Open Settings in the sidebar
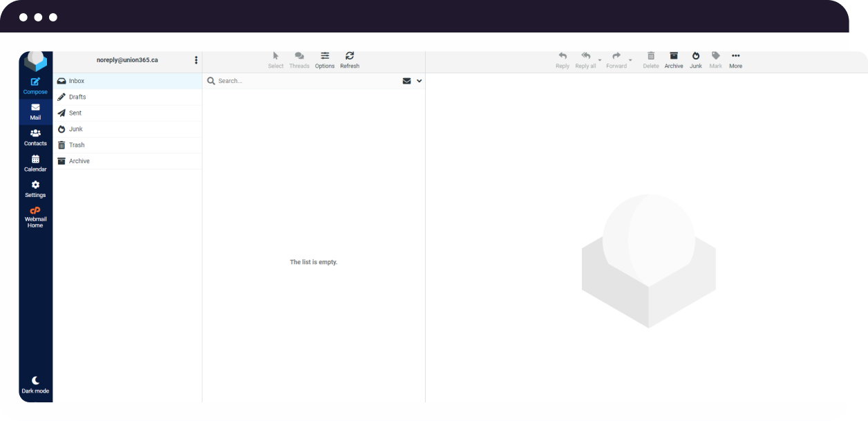 [35, 189]
